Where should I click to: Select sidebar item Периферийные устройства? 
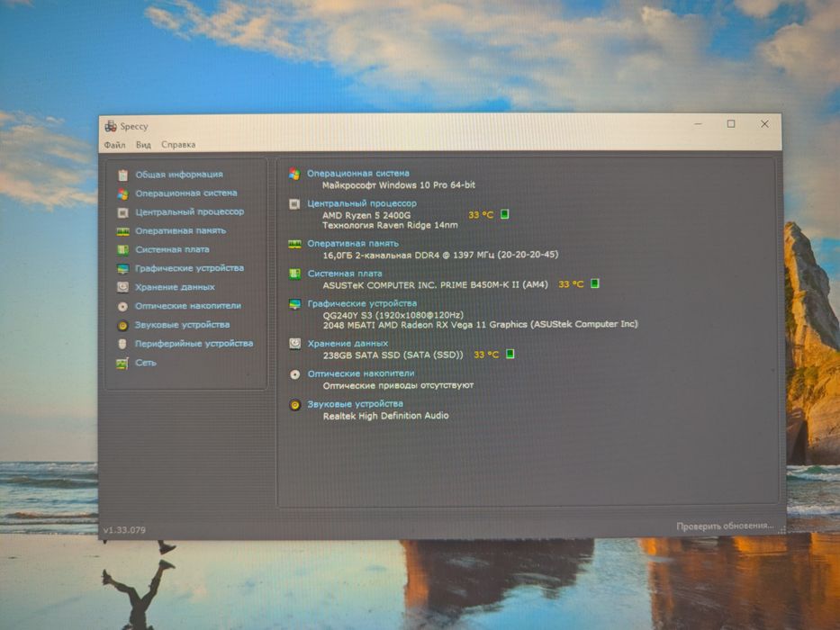pyautogui.click(x=194, y=344)
